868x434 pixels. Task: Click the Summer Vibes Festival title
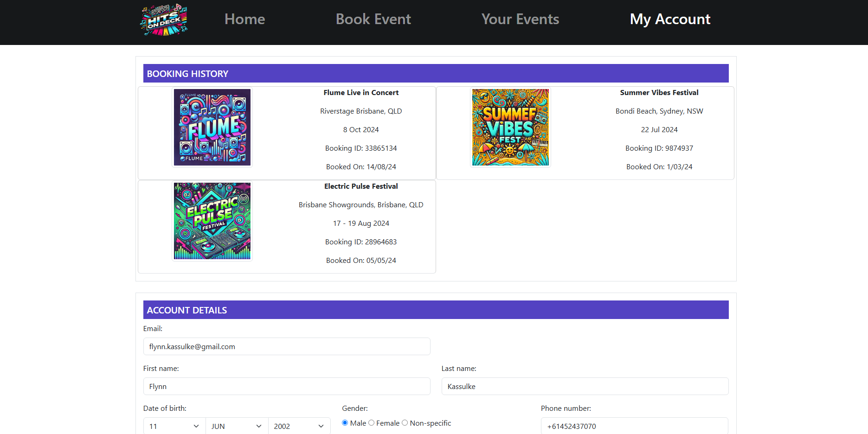click(x=659, y=93)
